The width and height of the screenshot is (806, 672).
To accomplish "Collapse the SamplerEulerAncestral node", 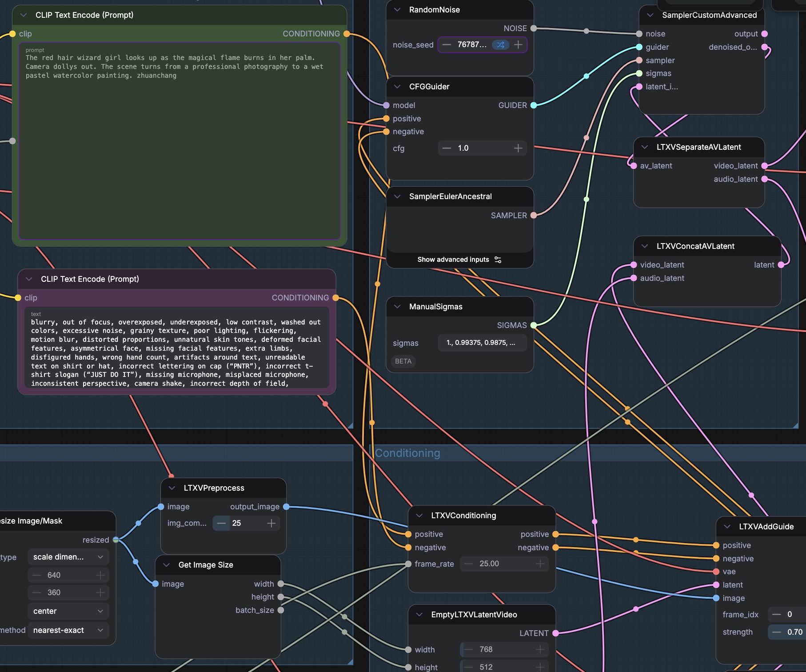I will coord(398,196).
